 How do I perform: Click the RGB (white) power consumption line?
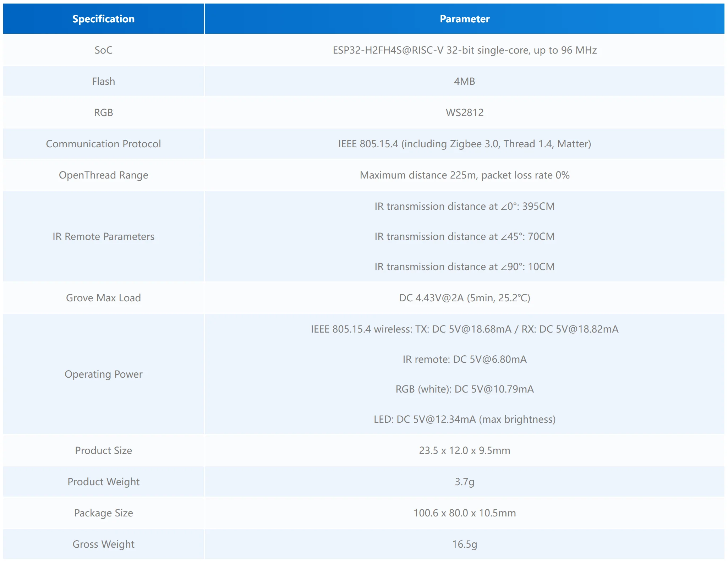(x=464, y=389)
